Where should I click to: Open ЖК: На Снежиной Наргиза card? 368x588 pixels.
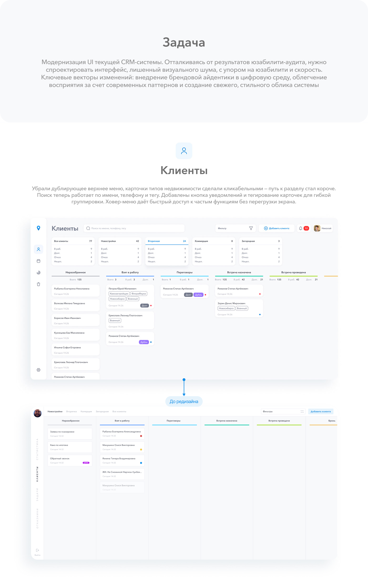[x=122, y=474]
